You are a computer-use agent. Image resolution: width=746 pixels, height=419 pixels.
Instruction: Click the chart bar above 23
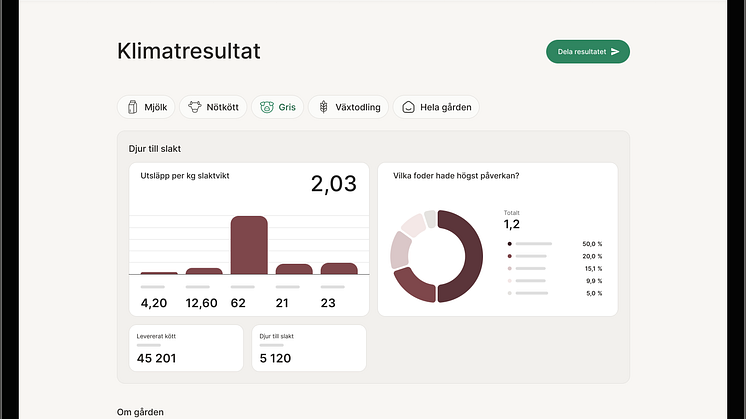point(339,268)
